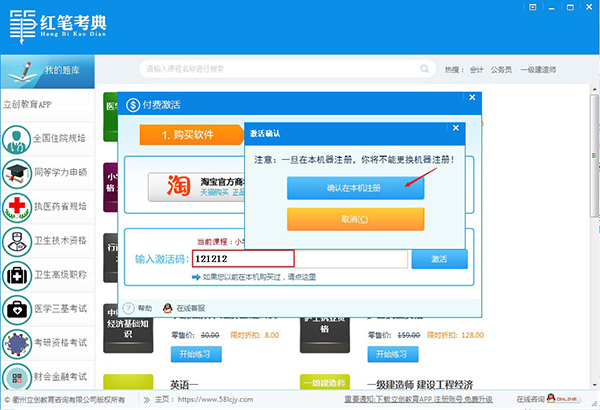This screenshot has width=600, height=410.
Task: Click the vertical scrollbar thumb
Action: click(x=595, y=155)
